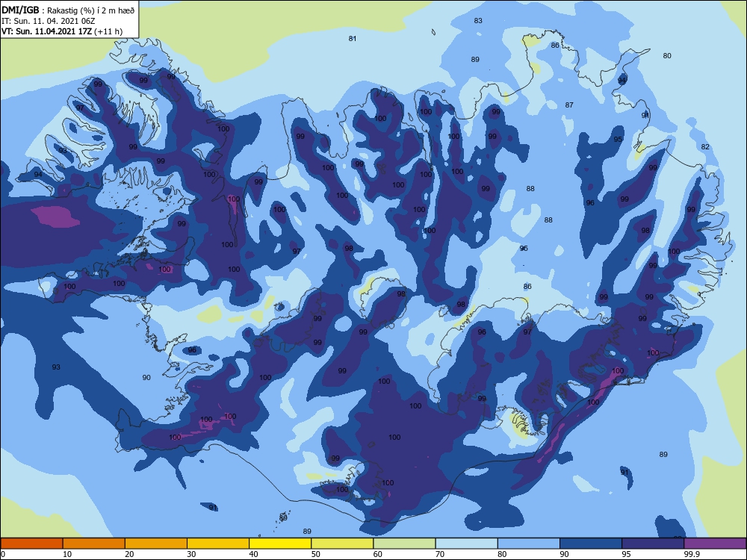Click the title 'DMI/IGB : Rakastig (%) í 2 m hæð'
Image resolution: width=747 pixels, height=560 pixels.
coord(68,10)
